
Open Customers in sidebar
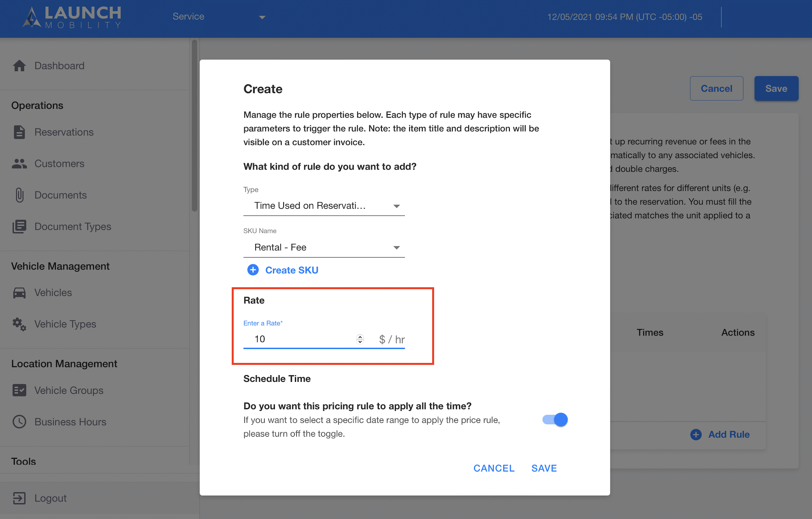59,164
